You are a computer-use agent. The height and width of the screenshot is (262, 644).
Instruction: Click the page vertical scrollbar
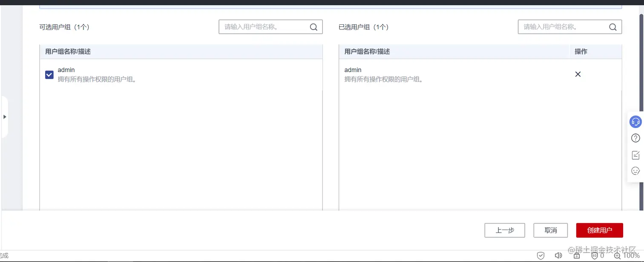(x=641, y=111)
